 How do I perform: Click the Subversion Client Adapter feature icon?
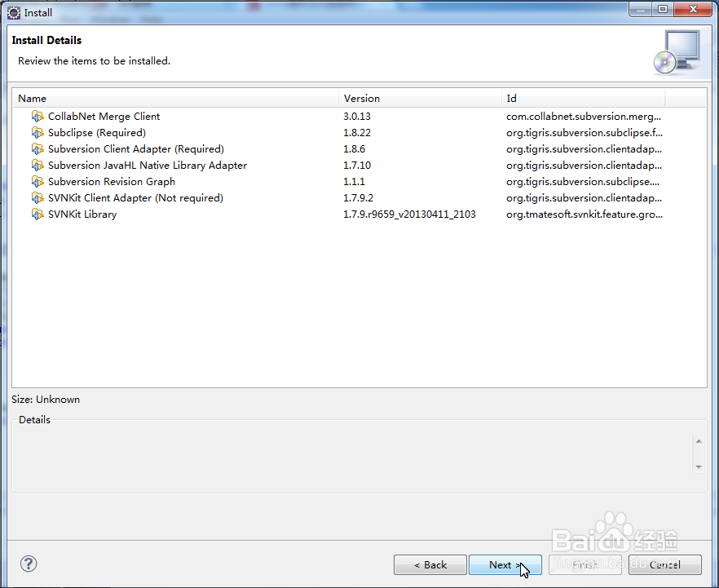37,149
